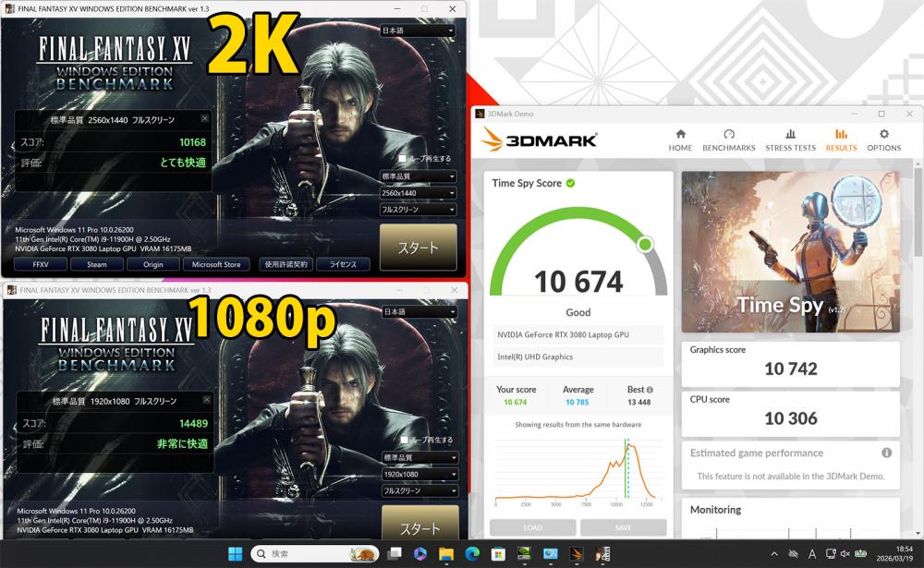Viewport: 924px width, 568px height.
Task: Click the cloud sync-off tray icon
Action: click(x=793, y=554)
